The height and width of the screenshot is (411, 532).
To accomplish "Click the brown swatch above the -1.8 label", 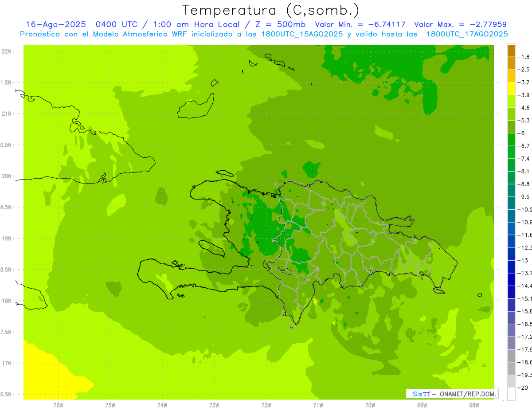I will [x=511, y=50].
